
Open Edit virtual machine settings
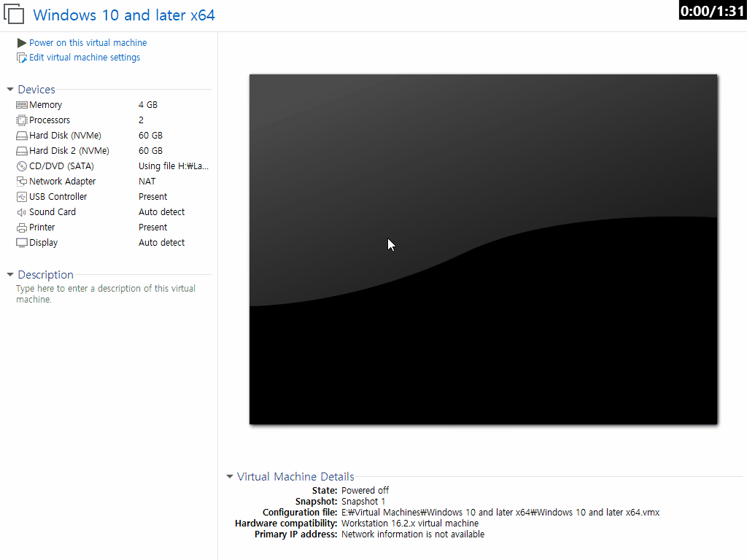tap(85, 58)
